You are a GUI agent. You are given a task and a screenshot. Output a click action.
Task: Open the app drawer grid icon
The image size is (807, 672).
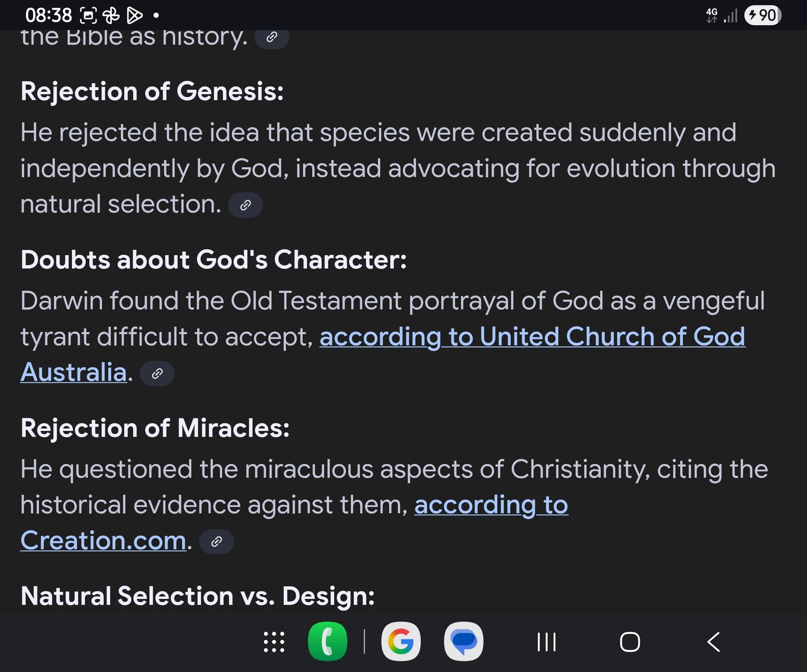point(274,642)
